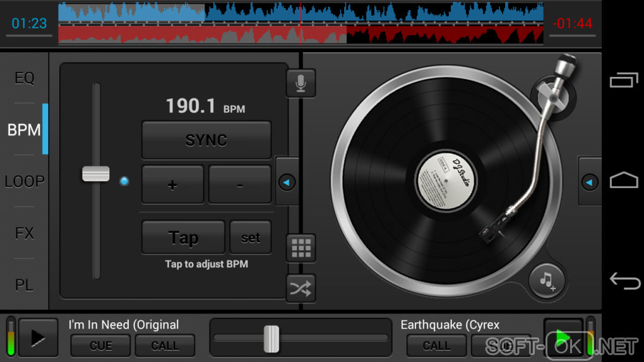The image size is (644, 362).
Task: Open the sample pad grid
Action: pos(301,248)
